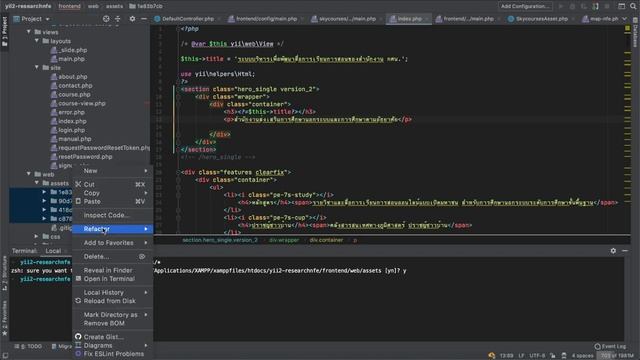Click the Open in Terminal icon
The height and width of the screenshot is (360, 640).
point(78,279)
